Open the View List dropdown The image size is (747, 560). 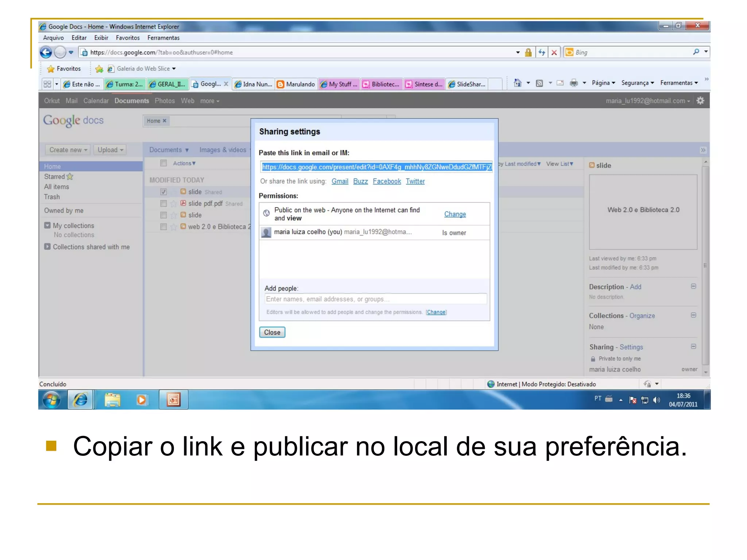click(x=560, y=164)
